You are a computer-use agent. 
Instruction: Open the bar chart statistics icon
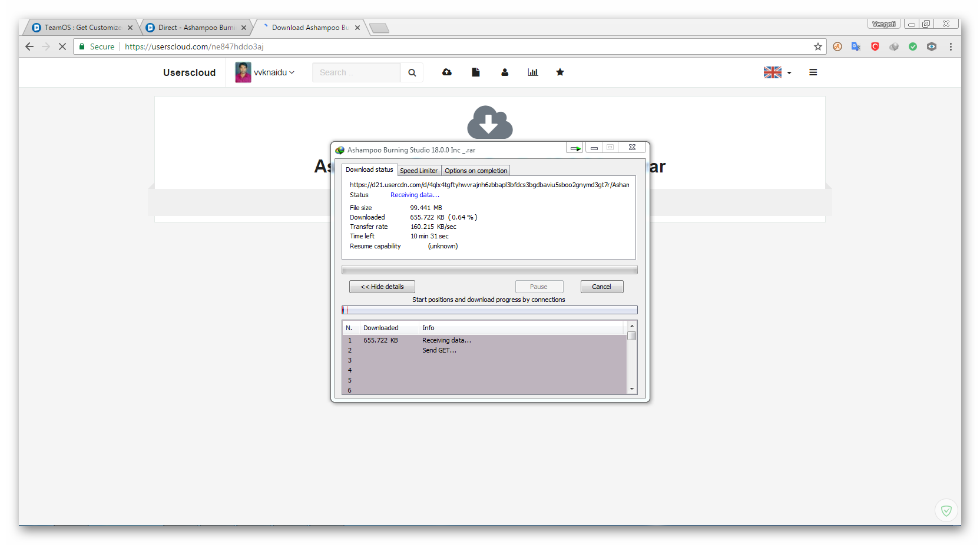click(533, 72)
